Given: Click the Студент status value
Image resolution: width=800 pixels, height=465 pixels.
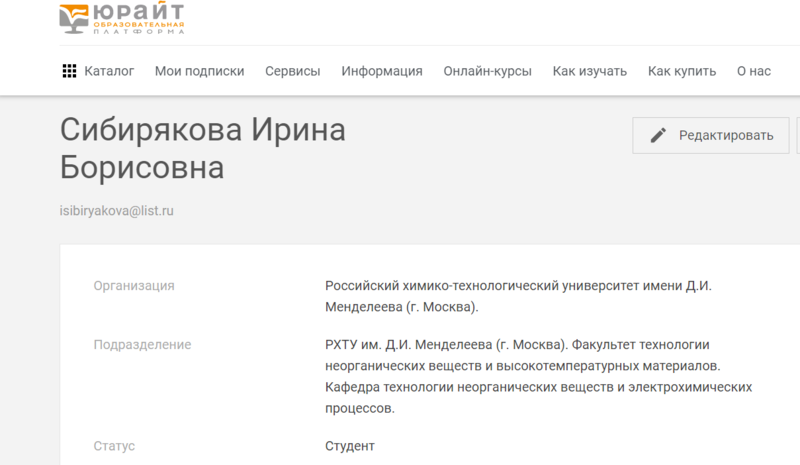Looking at the screenshot, I should [349, 445].
